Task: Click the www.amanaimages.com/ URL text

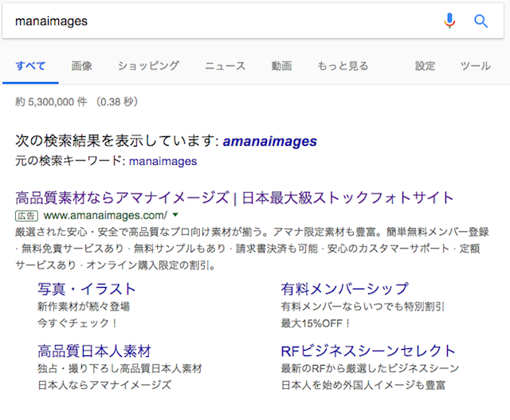Action: [x=105, y=215]
